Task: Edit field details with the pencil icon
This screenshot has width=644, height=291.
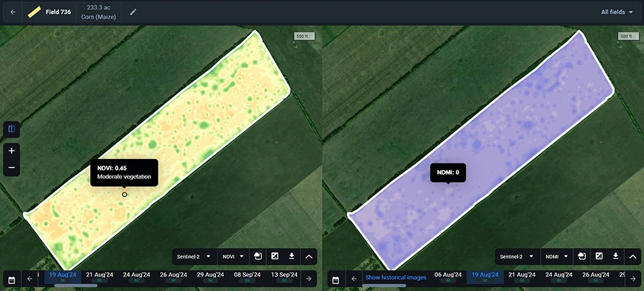Action: click(133, 12)
